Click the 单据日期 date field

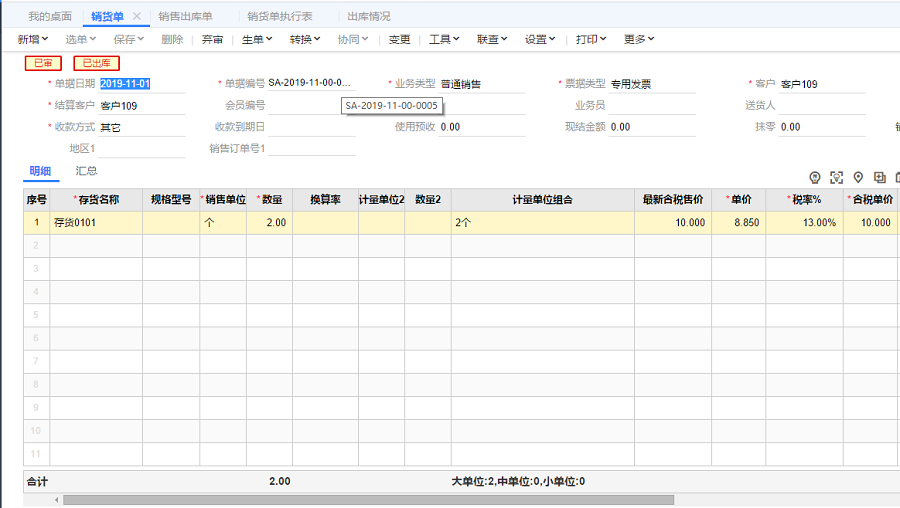click(141, 84)
